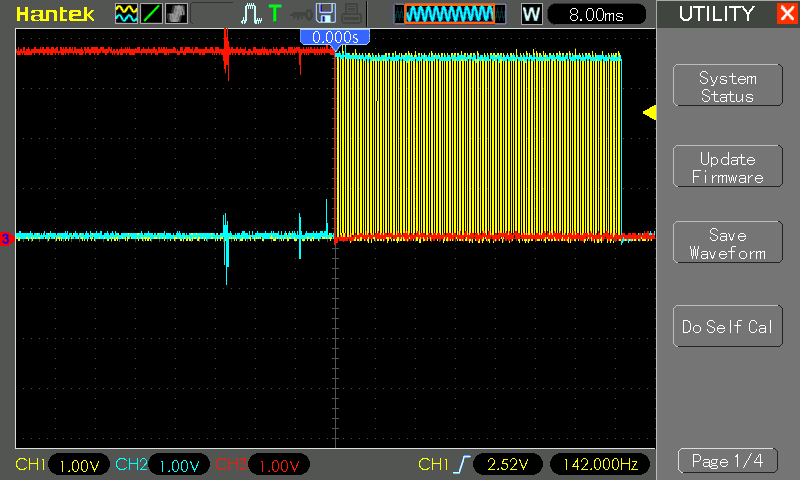This screenshot has height=480, width=800.
Task: Click the floppy disk save icon
Action: tap(325, 14)
